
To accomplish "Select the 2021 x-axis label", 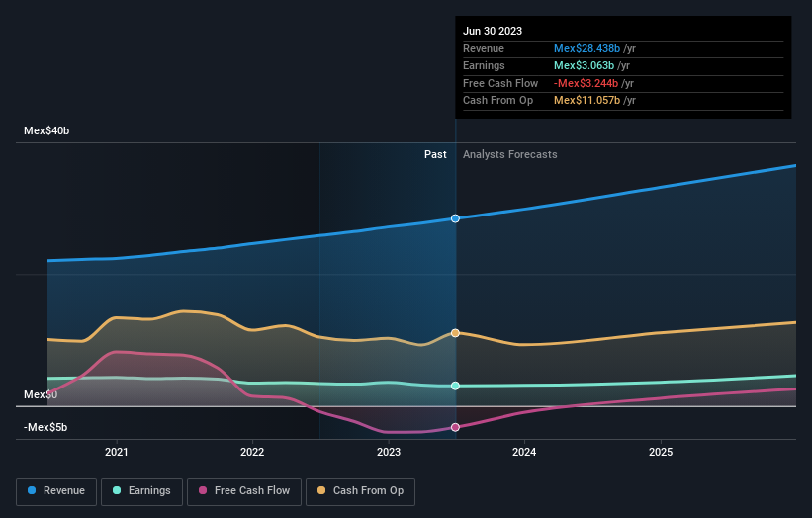I will pos(117,452).
